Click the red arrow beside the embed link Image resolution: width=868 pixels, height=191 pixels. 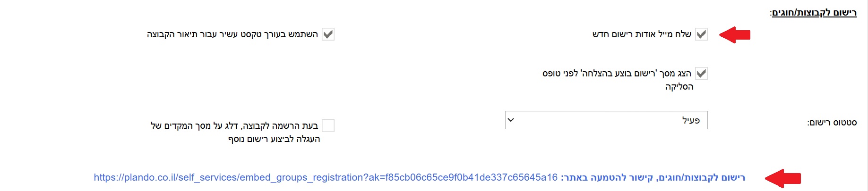(782, 178)
